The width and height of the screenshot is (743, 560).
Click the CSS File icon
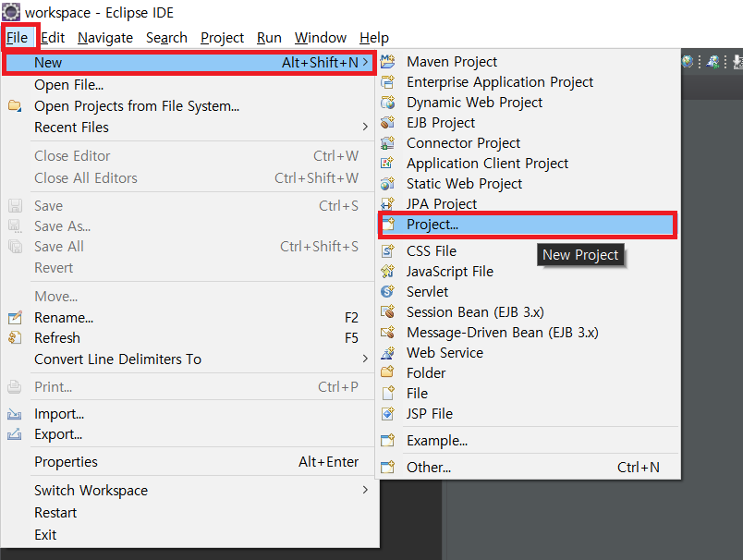387,251
